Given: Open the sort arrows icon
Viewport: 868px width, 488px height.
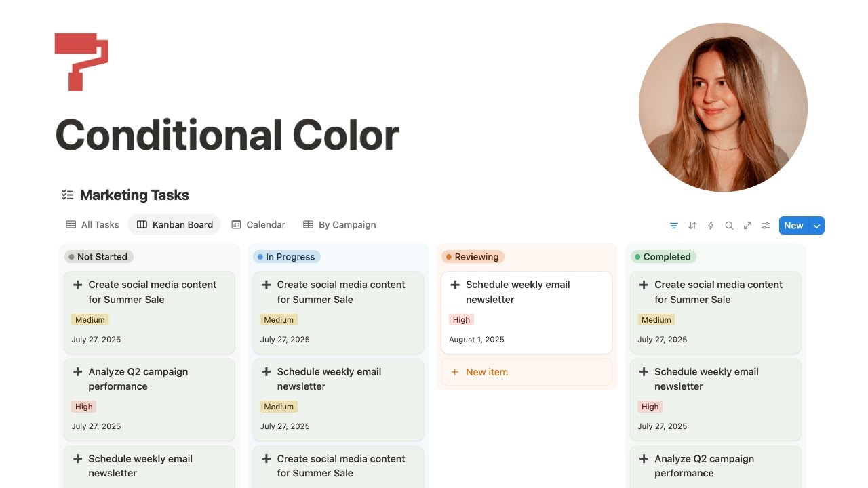Looking at the screenshot, I should click(x=692, y=226).
